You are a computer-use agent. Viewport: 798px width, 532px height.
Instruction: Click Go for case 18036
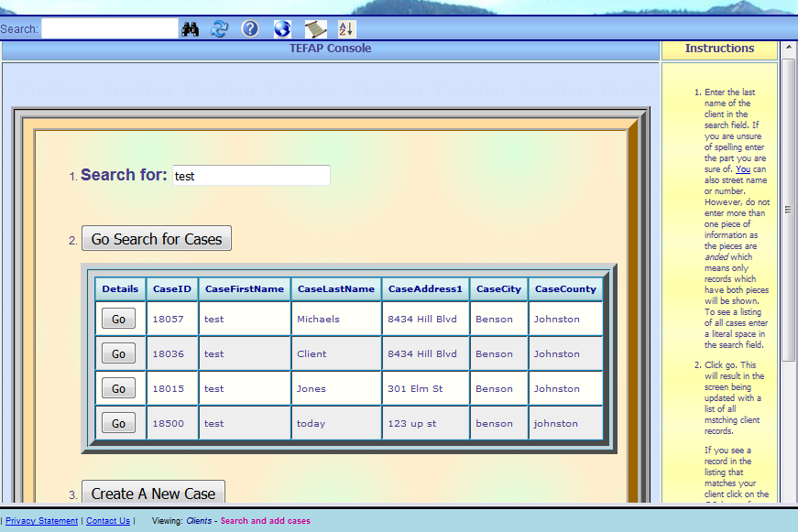point(118,353)
